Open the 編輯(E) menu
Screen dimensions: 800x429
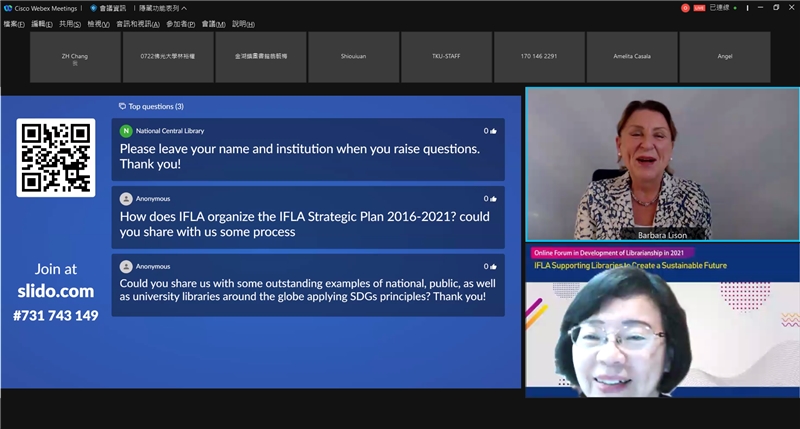coord(42,24)
